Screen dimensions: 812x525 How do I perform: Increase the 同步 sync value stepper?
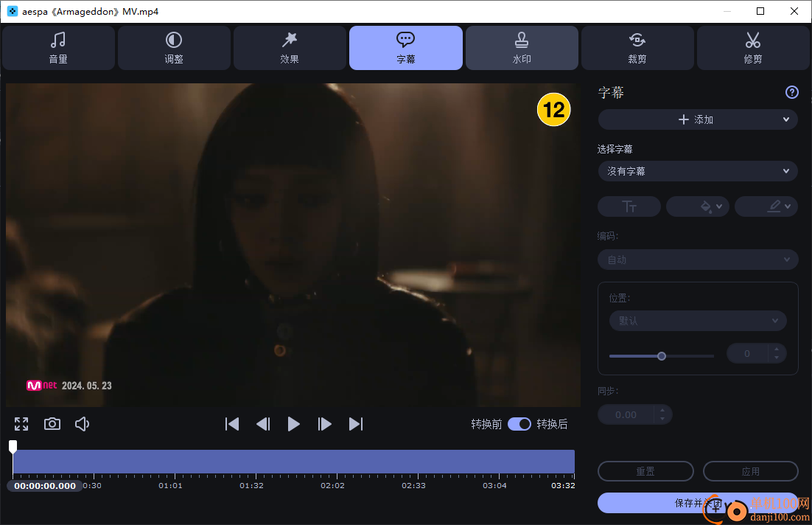tap(662, 411)
